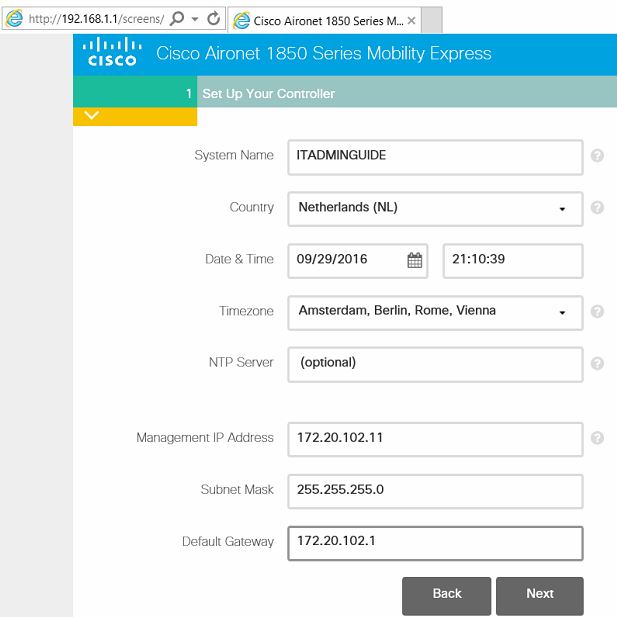Open address bar autocomplete dropdown arrow

tap(195, 19)
